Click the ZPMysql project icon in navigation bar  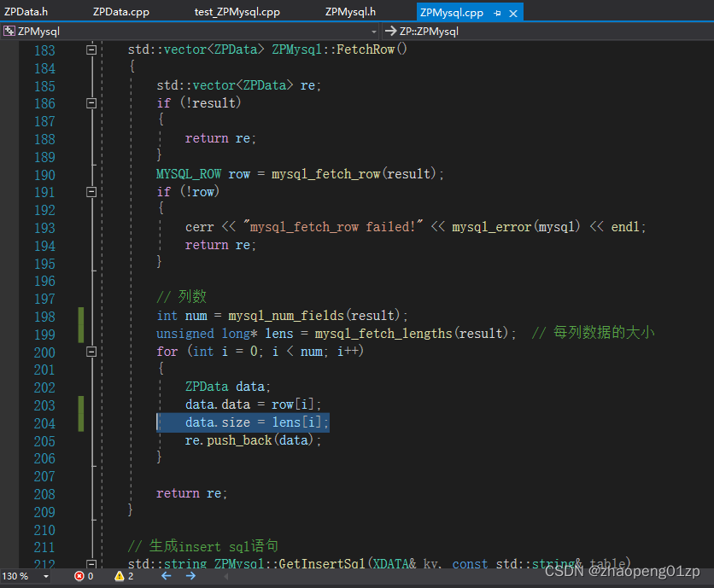click(x=9, y=31)
